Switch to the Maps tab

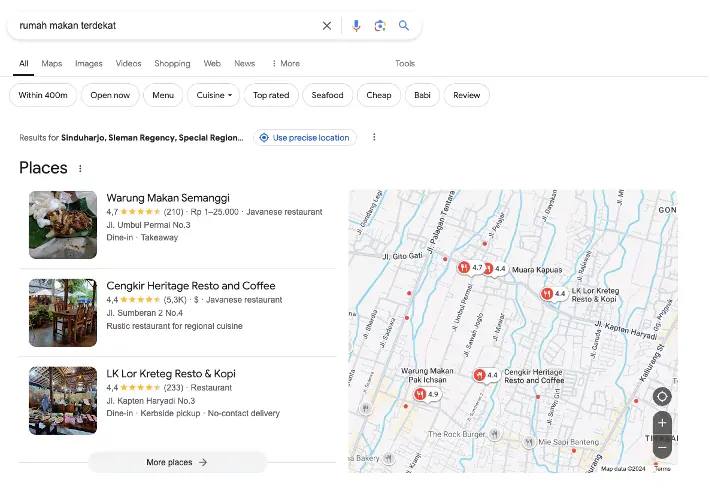52,64
